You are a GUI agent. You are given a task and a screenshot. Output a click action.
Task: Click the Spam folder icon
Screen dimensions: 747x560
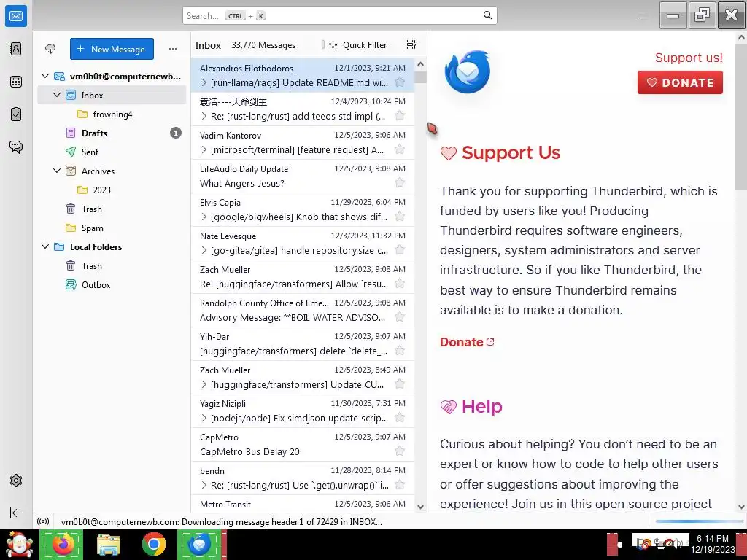pyautogui.click(x=71, y=227)
